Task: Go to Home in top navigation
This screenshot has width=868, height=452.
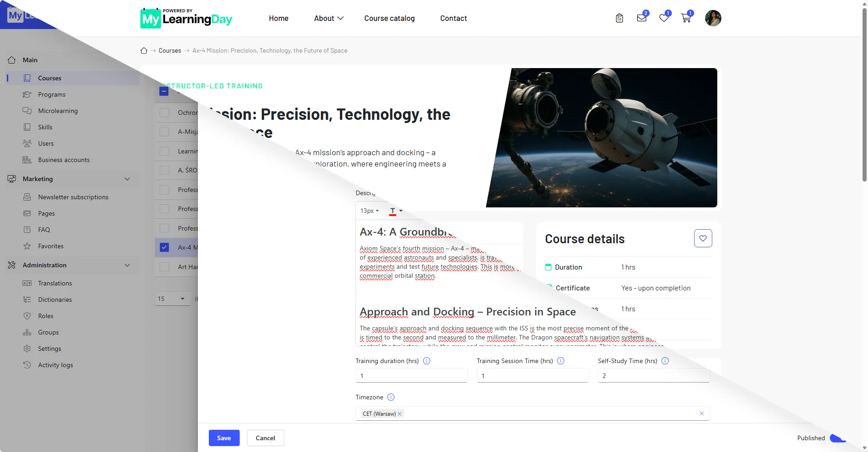Action: pos(278,18)
